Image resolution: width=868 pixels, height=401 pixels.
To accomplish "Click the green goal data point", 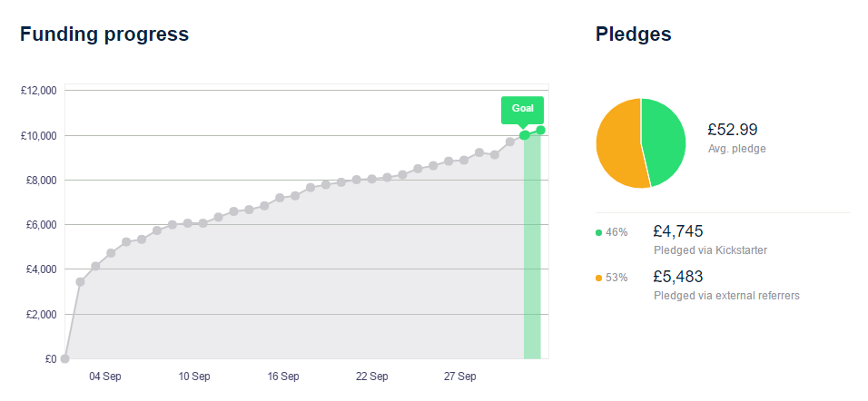I will (525, 135).
